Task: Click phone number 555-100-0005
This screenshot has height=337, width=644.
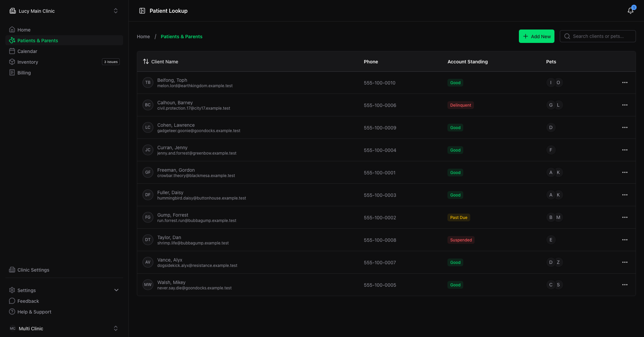Action: coord(380,285)
